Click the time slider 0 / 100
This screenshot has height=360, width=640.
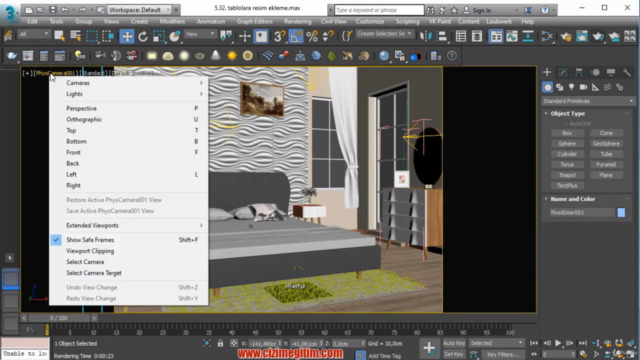[x=59, y=318]
